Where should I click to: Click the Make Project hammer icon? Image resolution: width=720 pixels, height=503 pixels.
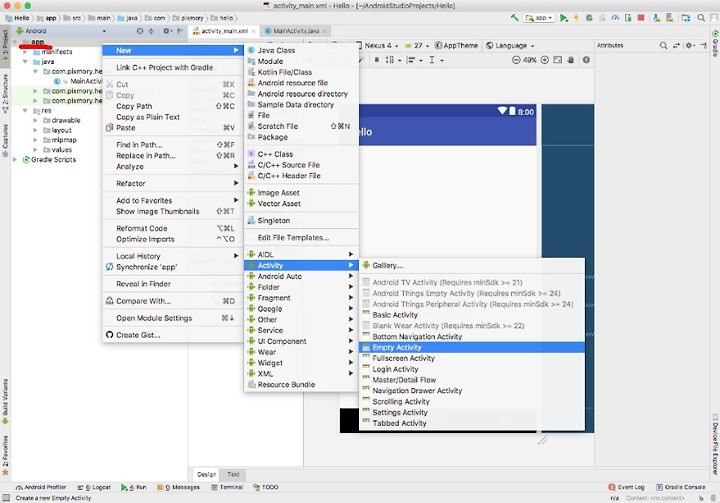coord(515,17)
